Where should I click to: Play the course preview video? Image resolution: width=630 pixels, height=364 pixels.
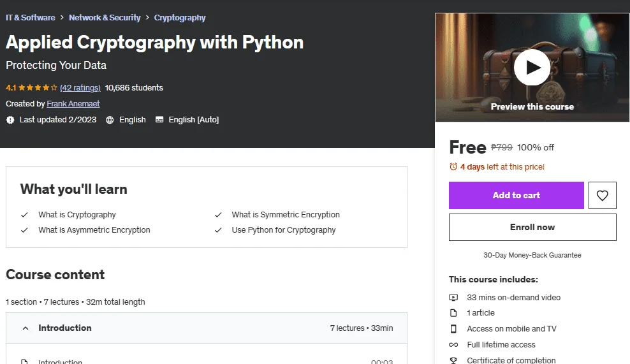pos(532,68)
